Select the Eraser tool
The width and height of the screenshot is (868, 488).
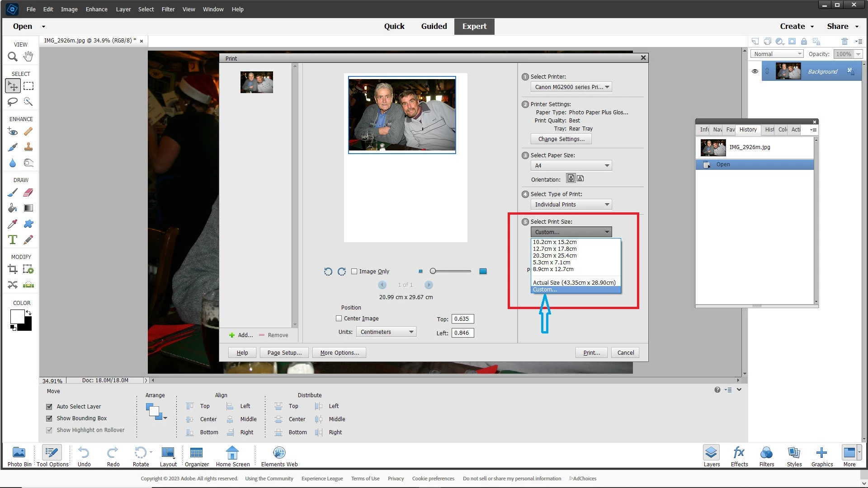coord(28,192)
